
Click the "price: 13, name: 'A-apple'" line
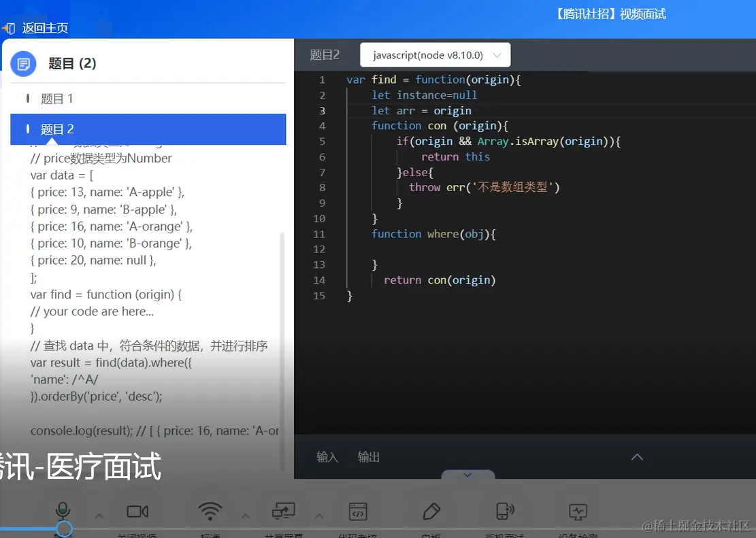pos(107,192)
